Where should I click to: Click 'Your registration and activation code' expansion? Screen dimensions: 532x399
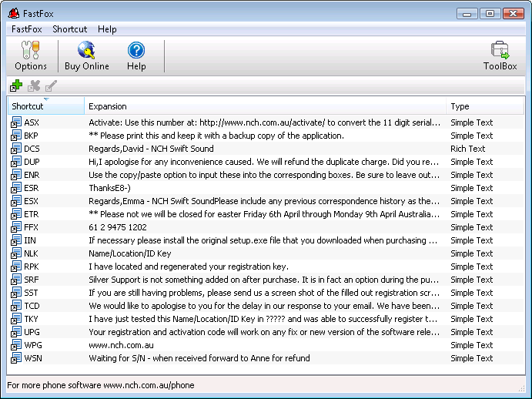(264, 332)
